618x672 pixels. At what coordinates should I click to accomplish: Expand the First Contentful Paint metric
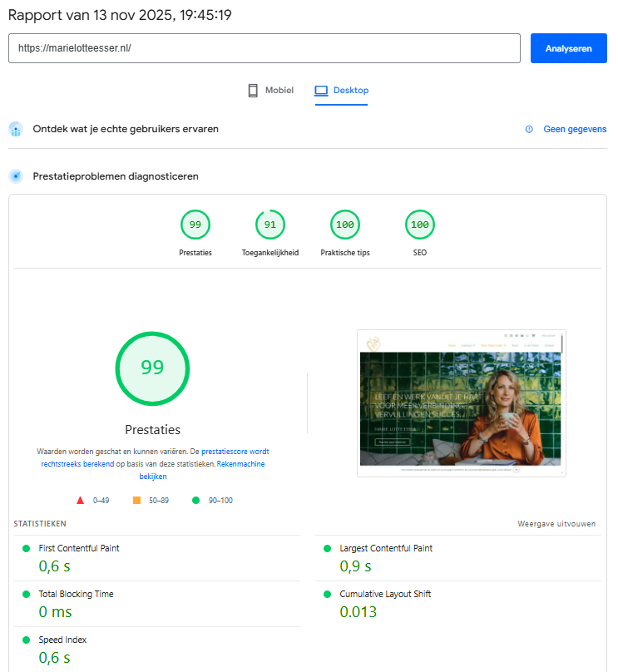(x=79, y=549)
